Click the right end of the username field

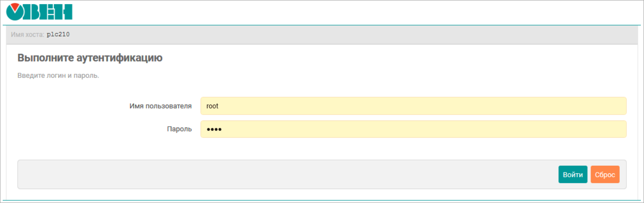(x=615, y=106)
